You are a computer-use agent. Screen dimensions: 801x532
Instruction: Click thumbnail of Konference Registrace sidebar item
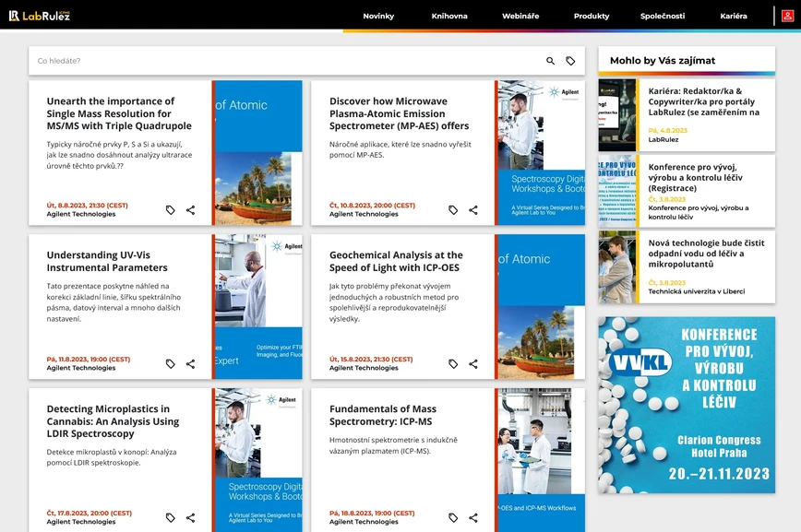tap(617, 191)
